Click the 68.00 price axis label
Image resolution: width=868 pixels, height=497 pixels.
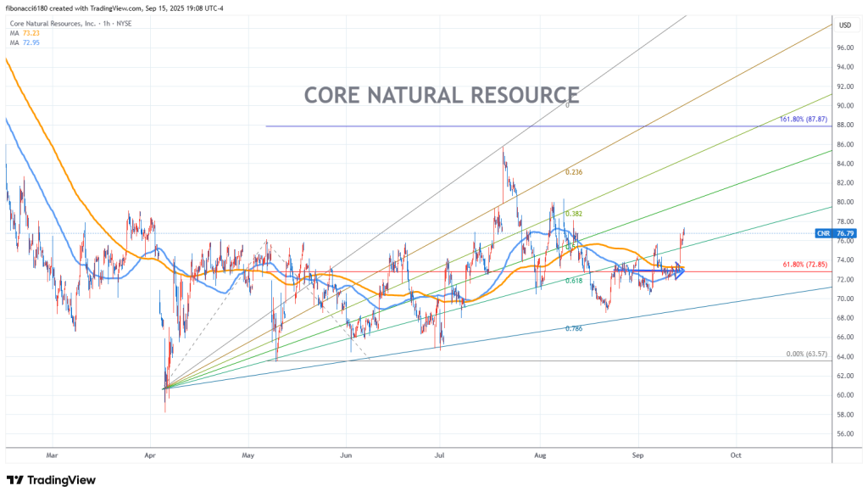[x=845, y=318]
